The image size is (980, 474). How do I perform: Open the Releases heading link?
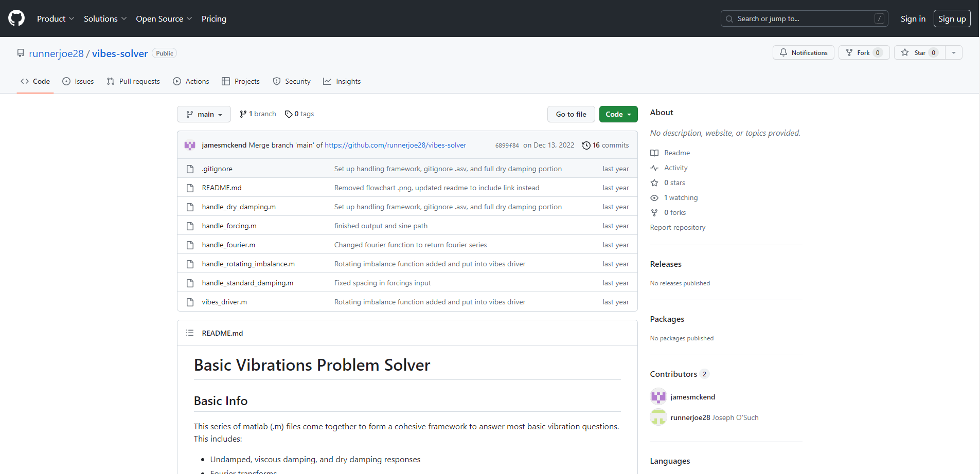(x=666, y=264)
